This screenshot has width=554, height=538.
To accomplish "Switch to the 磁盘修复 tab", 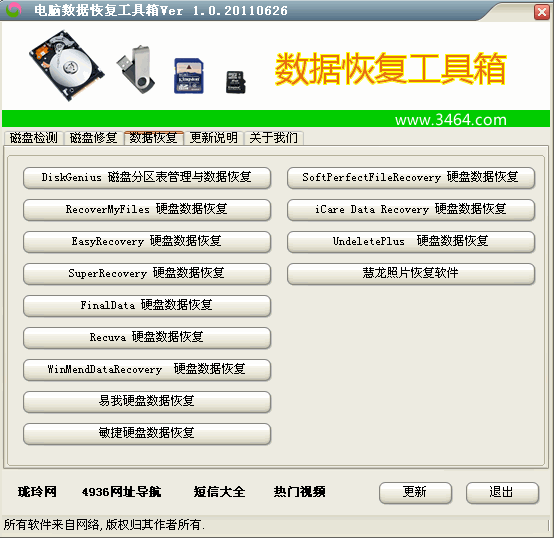I will click(x=94, y=138).
